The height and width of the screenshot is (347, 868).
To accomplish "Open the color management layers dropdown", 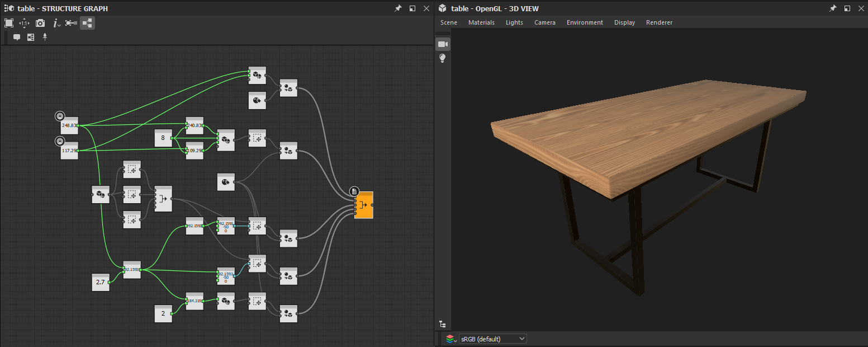I will pos(456,339).
